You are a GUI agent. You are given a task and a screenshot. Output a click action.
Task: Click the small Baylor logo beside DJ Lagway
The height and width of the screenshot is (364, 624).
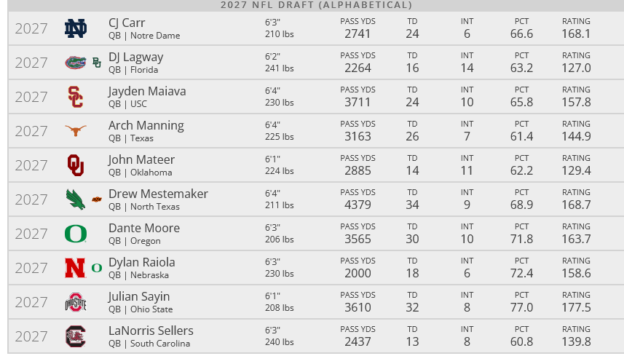[97, 63]
